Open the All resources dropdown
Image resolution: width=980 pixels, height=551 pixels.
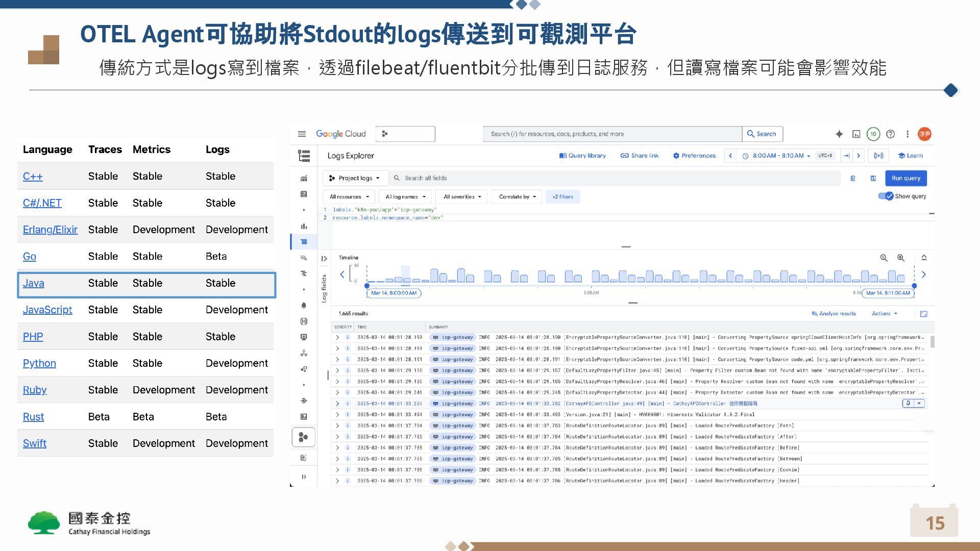click(x=349, y=197)
